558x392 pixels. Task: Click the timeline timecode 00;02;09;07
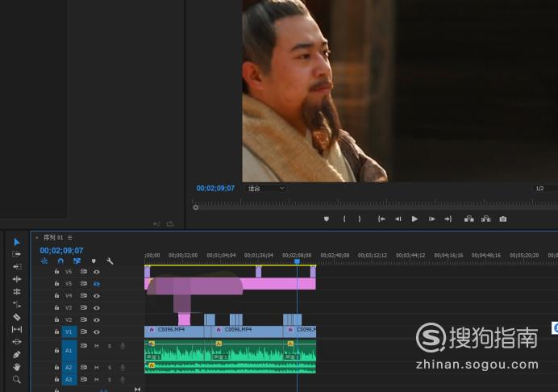(x=61, y=251)
